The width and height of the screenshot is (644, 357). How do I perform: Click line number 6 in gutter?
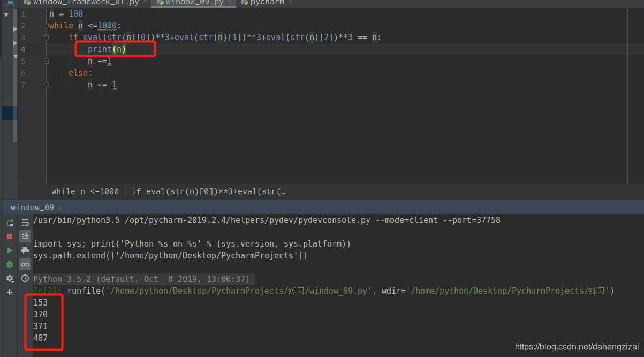(22, 73)
